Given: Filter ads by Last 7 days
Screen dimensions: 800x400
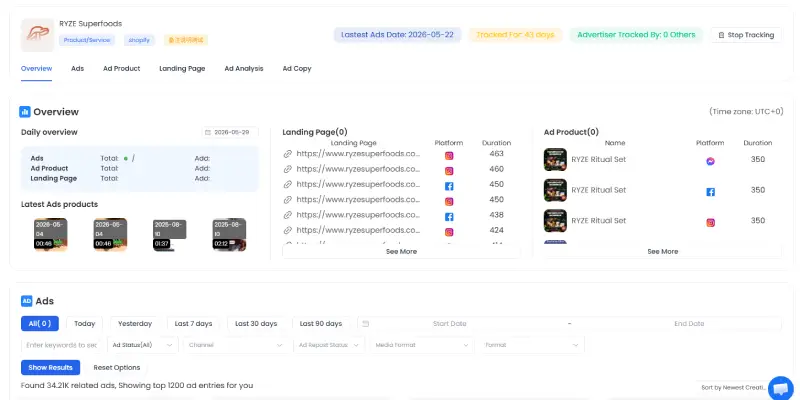Looking at the screenshot, I should pyautogui.click(x=193, y=323).
